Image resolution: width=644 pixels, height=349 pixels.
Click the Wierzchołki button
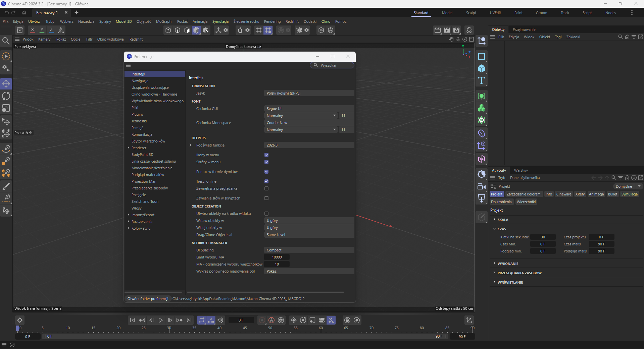pos(526,202)
